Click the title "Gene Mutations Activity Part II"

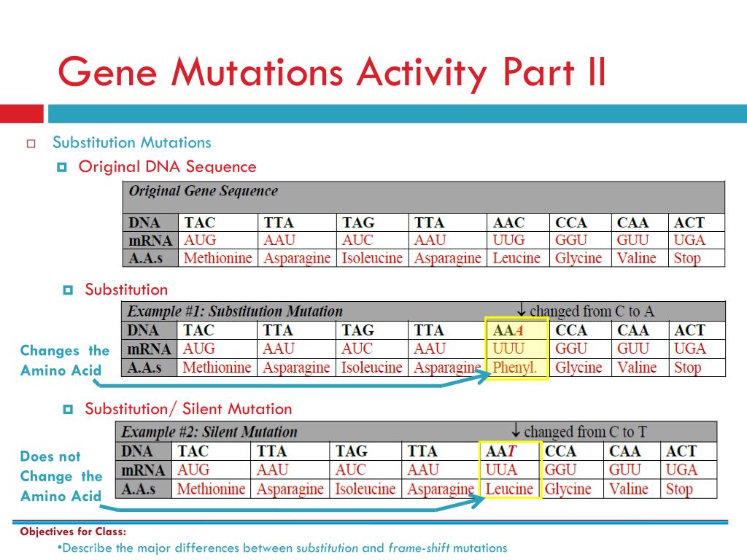(x=332, y=72)
